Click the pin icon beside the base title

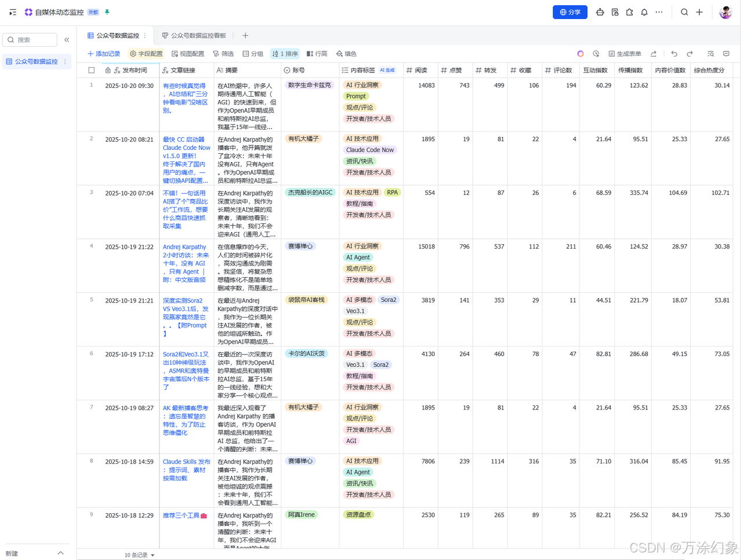pyautogui.click(x=107, y=12)
